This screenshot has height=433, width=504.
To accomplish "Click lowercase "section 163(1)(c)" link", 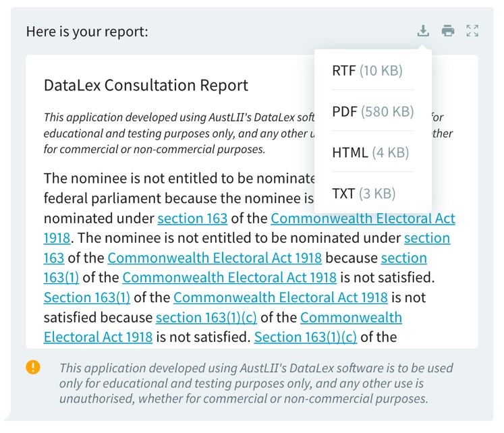I will tap(206, 318).
